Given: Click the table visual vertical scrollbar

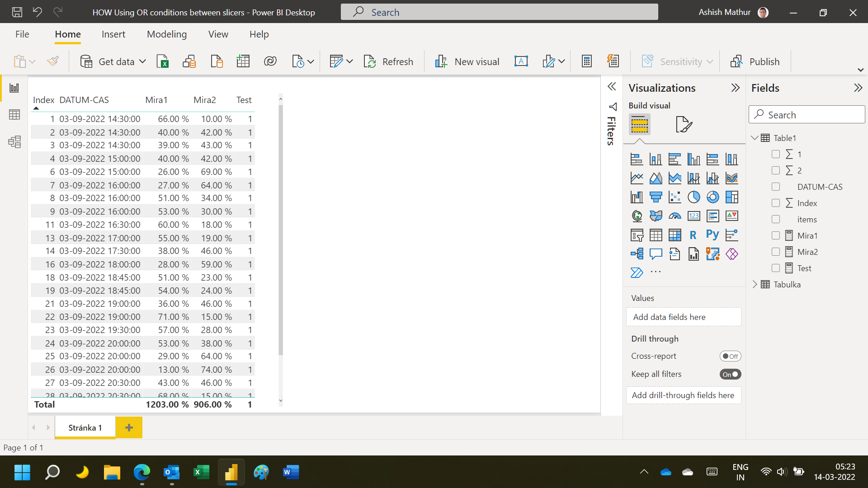Looking at the screenshot, I should pos(281,230).
